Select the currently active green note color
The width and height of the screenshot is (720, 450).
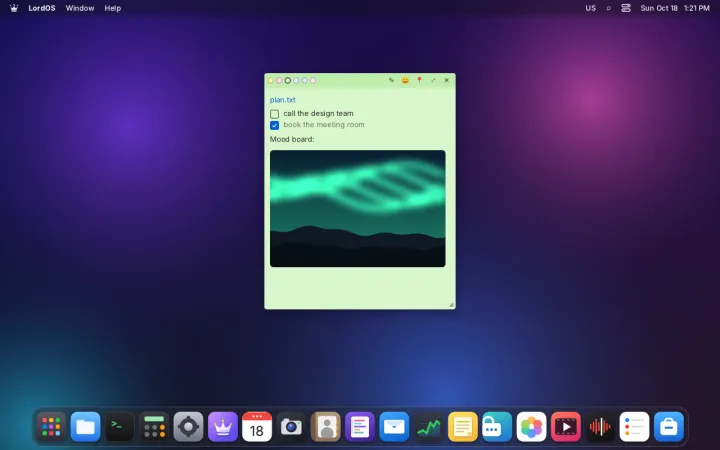[x=287, y=81]
